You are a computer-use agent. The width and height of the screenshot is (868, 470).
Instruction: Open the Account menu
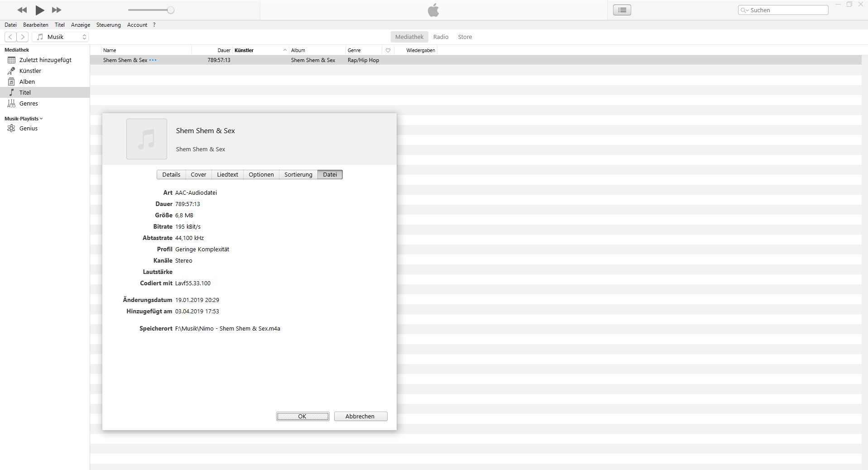(137, 25)
